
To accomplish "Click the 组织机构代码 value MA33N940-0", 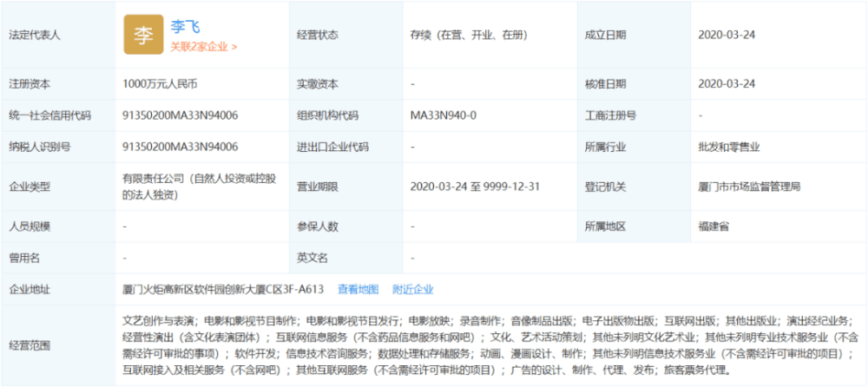I will coord(444,115).
